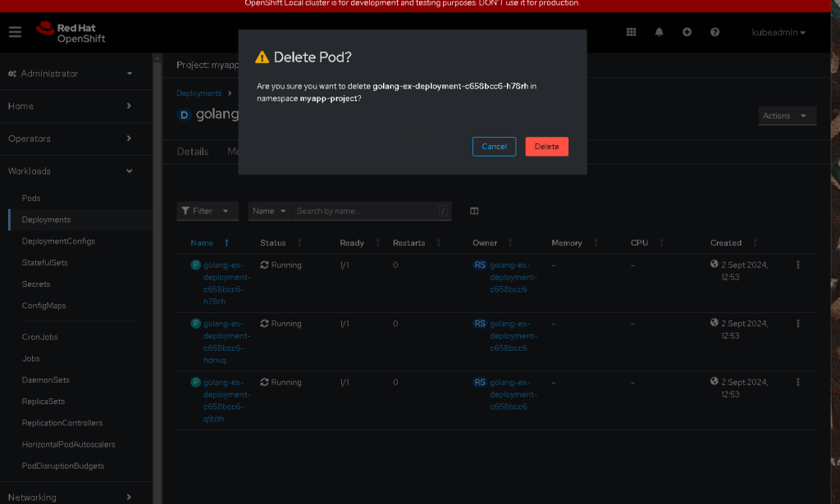The height and width of the screenshot is (504, 840).
Task: Select DaemonSets in the sidebar
Action: point(46,380)
